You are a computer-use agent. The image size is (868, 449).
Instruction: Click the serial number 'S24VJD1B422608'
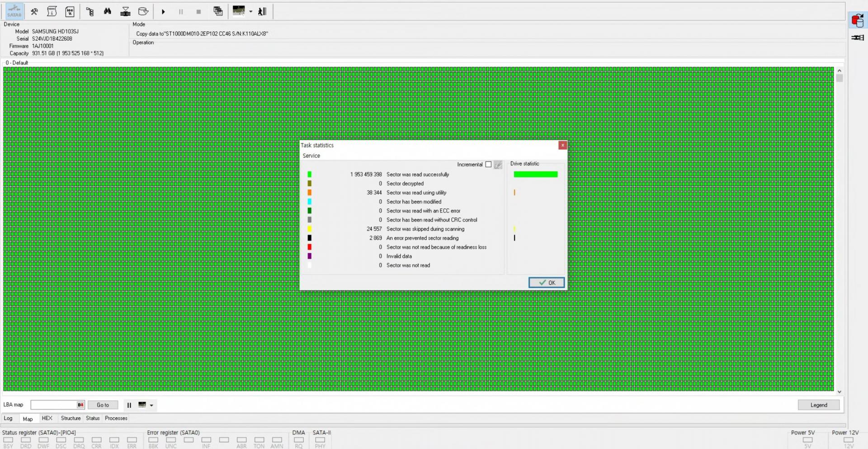tap(52, 39)
